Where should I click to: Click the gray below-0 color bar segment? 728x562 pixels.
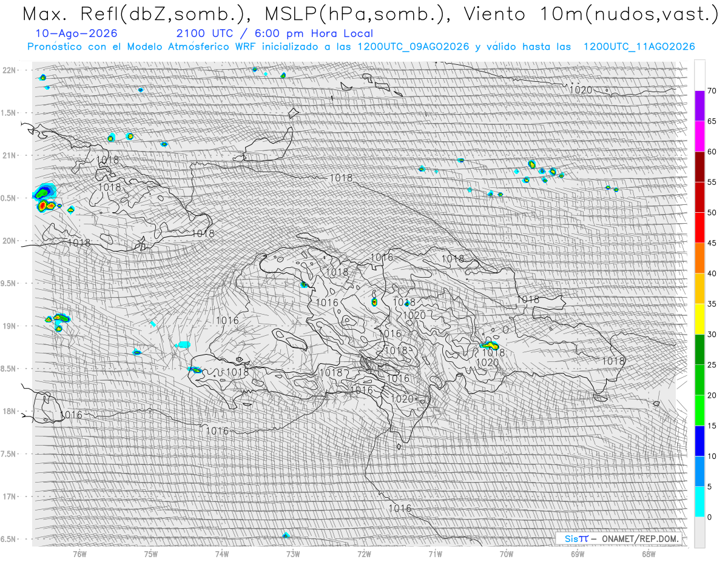pos(699,532)
